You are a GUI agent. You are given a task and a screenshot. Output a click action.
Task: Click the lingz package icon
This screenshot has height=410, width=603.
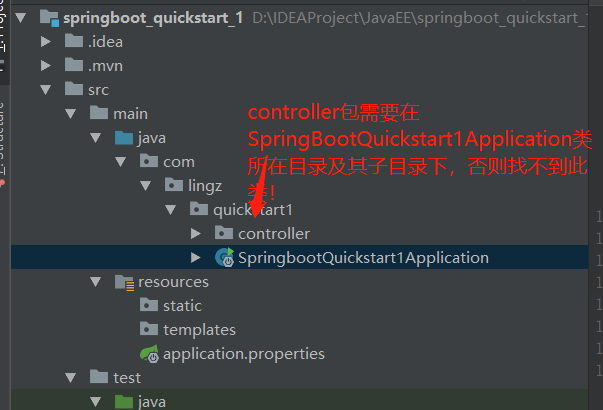coord(174,185)
